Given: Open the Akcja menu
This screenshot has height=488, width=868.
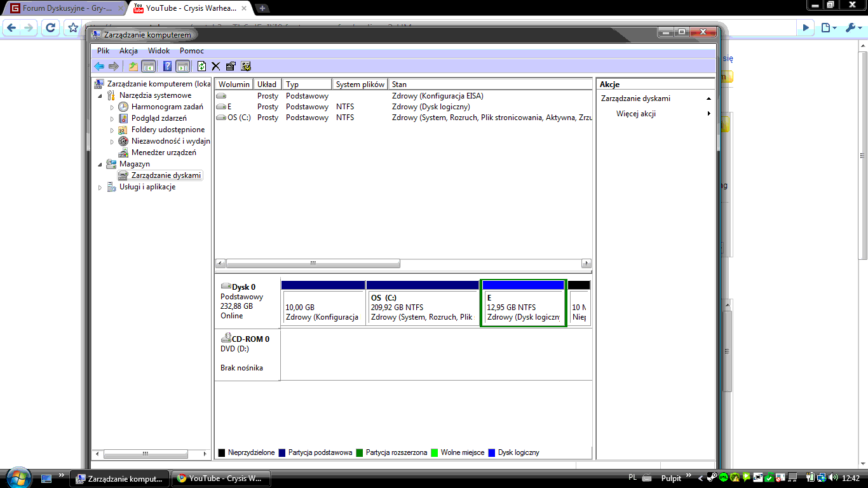Looking at the screenshot, I should (x=128, y=51).
